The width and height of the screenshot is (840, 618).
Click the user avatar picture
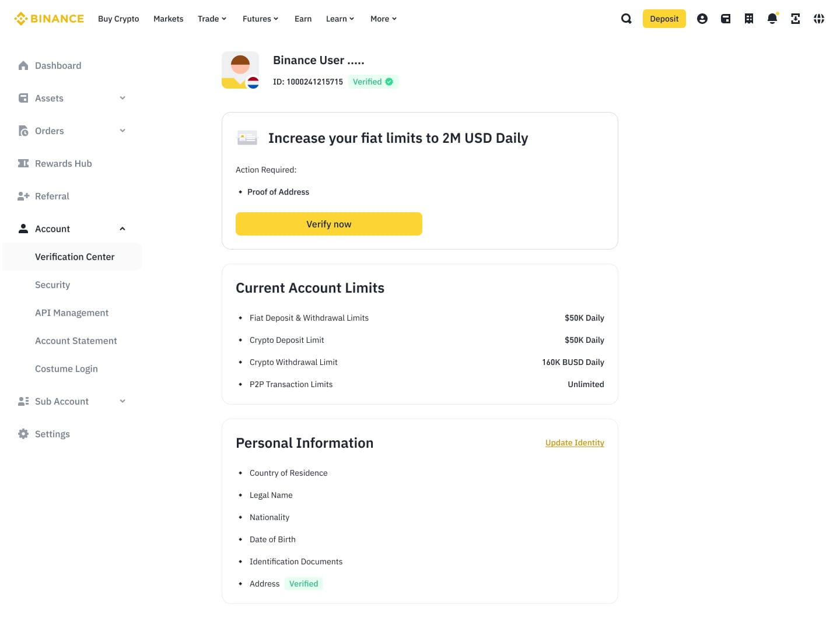point(240,70)
